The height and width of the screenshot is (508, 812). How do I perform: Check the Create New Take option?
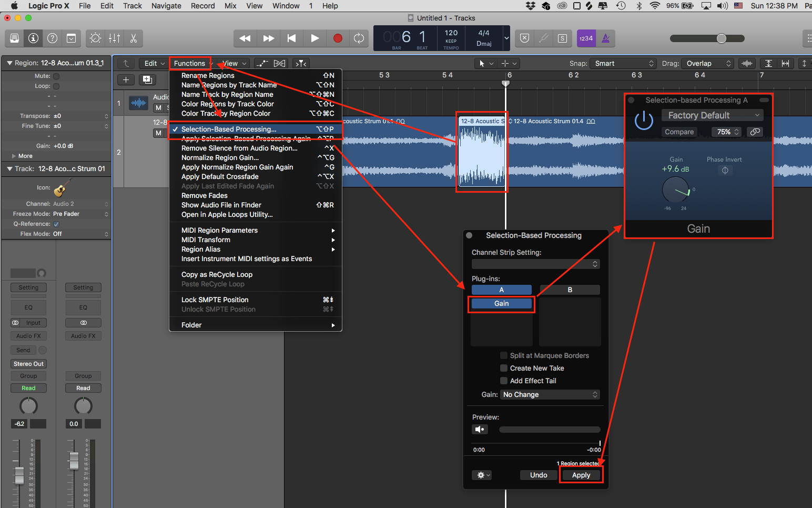click(x=504, y=368)
